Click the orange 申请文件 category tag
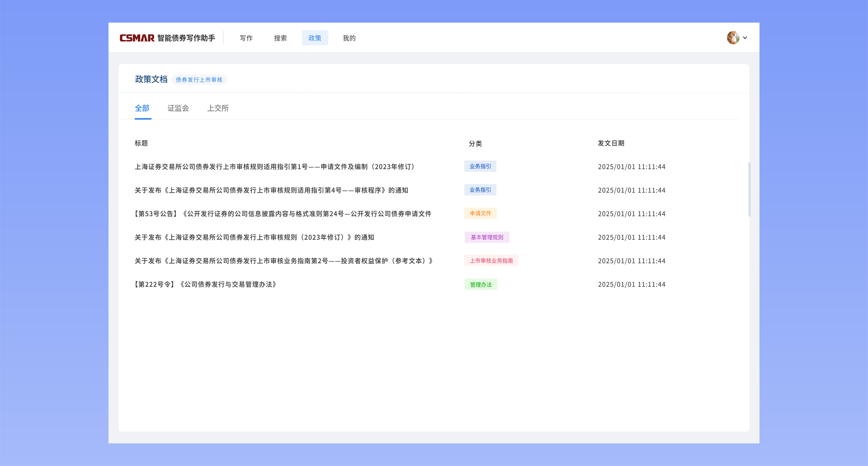868x466 pixels. pyautogui.click(x=480, y=213)
